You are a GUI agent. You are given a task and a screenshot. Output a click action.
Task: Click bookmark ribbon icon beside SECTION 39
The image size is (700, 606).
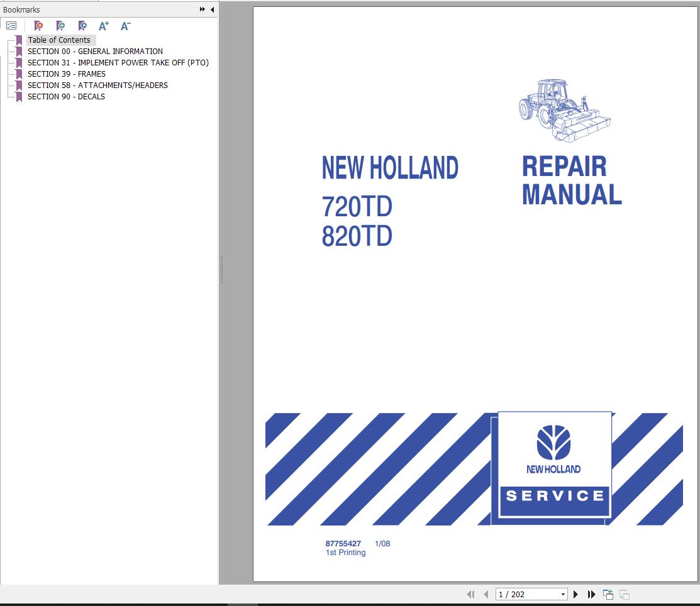(19, 74)
